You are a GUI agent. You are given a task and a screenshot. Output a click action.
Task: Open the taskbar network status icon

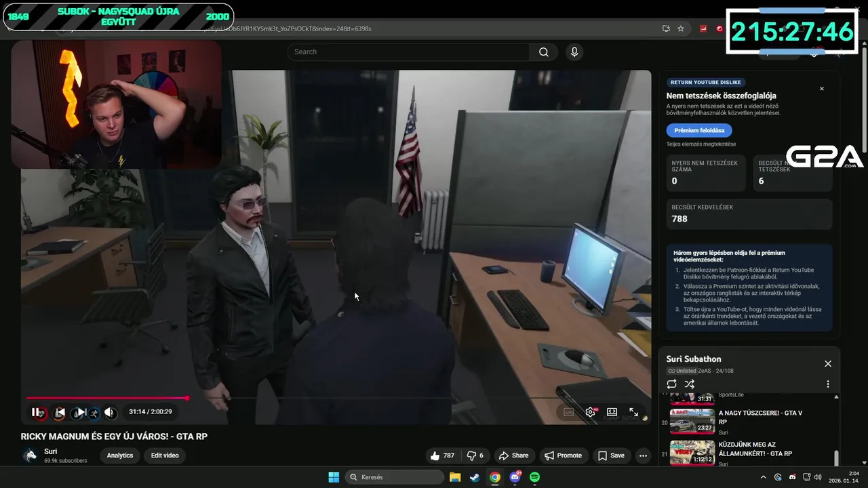(x=806, y=477)
